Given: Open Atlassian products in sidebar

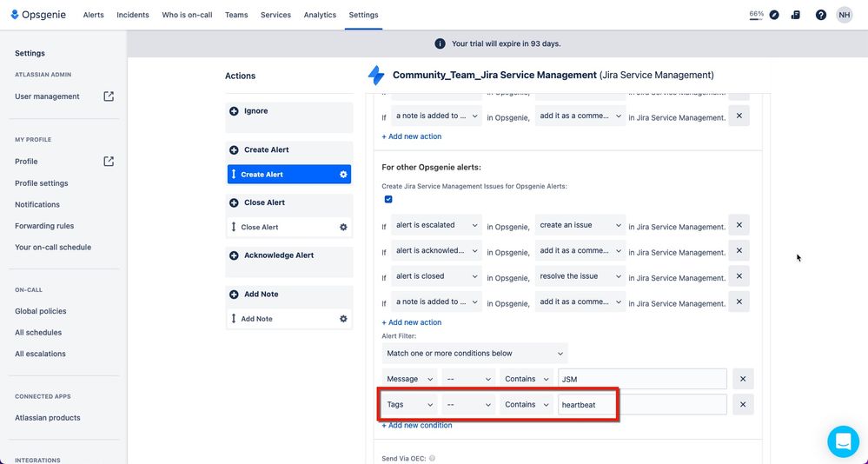Looking at the screenshot, I should coord(48,418).
